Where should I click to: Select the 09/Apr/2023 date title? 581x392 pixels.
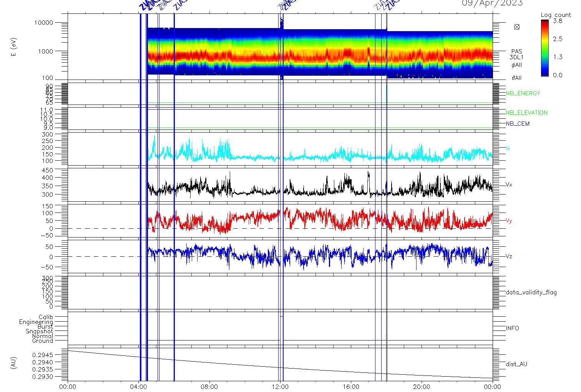pyautogui.click(x=492, y=3)
